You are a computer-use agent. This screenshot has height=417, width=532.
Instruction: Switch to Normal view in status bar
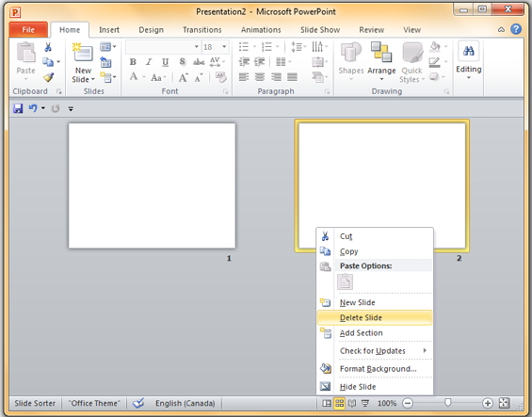pyautogui.click(x=327, y=403)
